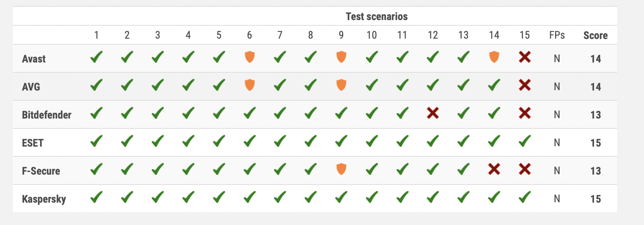The width and height of the screenshot is (644, 225).
Task: Select the Kaspersky row label
Action: pos(44,199)
